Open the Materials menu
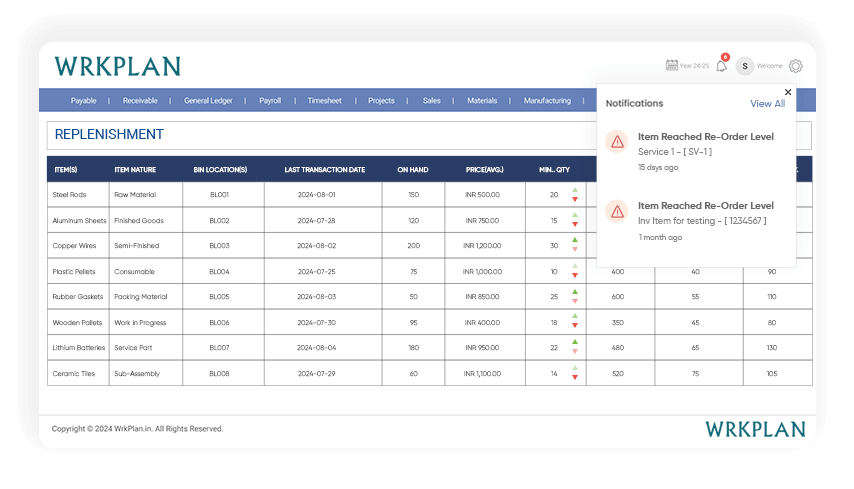Screen dimensions: 854x489 click(482, 101)
